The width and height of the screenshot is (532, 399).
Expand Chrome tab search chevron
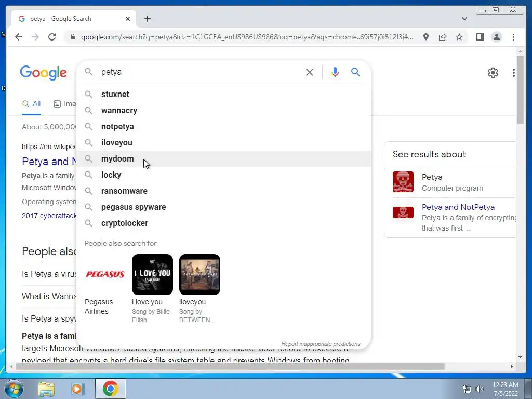[x=464, y=19]
